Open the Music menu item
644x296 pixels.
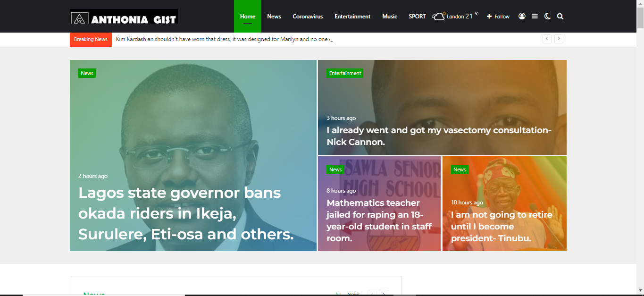click(x=390, y=17)
